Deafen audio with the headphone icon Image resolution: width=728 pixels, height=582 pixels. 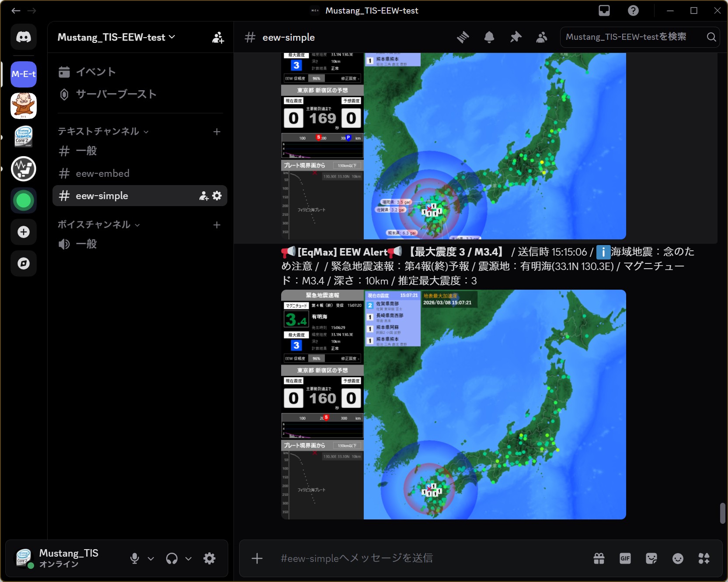point(172,558)
